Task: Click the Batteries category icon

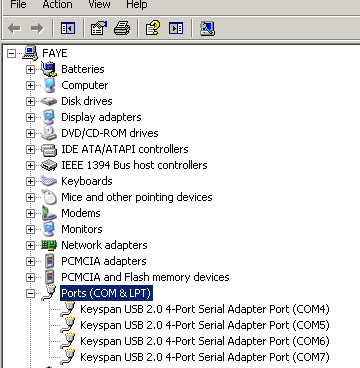Action: click(49, 69)
